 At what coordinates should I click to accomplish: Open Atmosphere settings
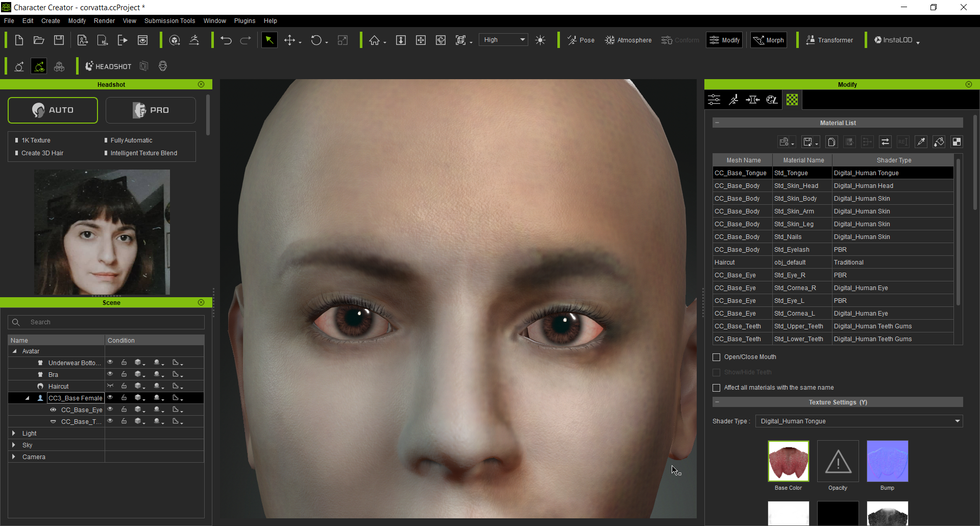[x=628, y=40]
